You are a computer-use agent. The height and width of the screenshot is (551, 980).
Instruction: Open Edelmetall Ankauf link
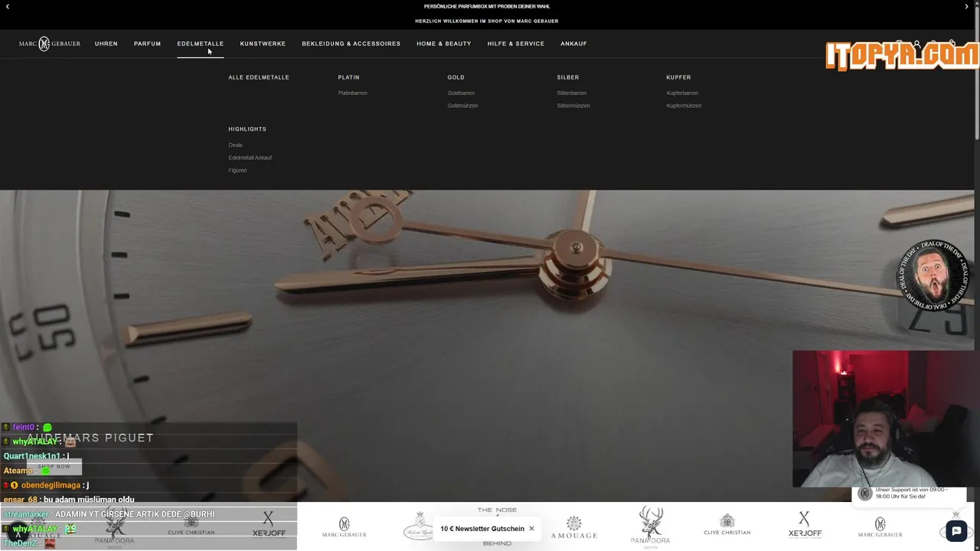pyautogui.click(x=250, y=158)
